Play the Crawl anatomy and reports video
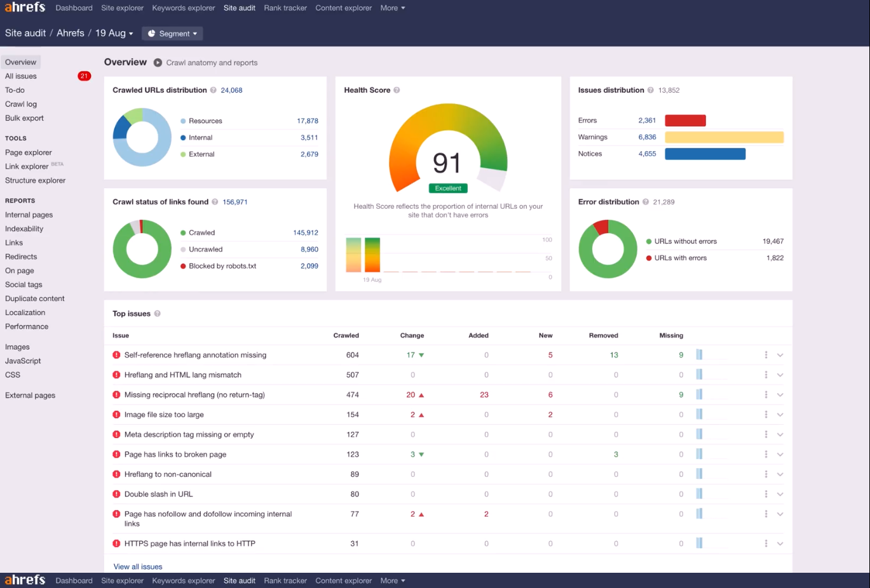Viewport: 870px width, 588px height. point(158,63)
